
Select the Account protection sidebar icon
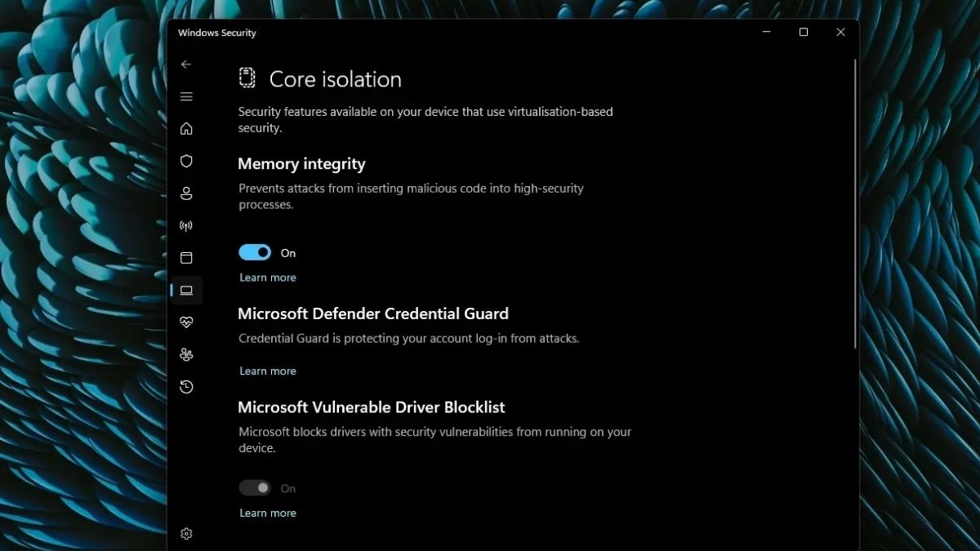(x=186, y=193)
